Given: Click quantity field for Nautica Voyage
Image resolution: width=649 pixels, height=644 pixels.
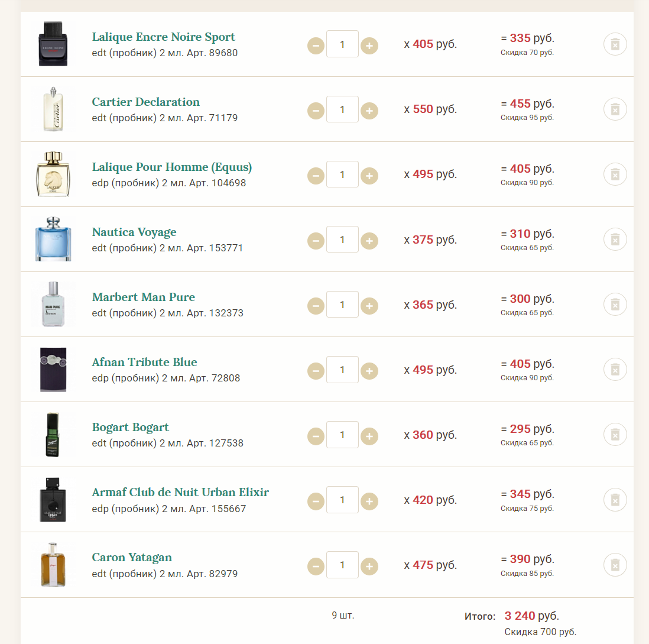Looking at the screenshot, I should [342, 240].
